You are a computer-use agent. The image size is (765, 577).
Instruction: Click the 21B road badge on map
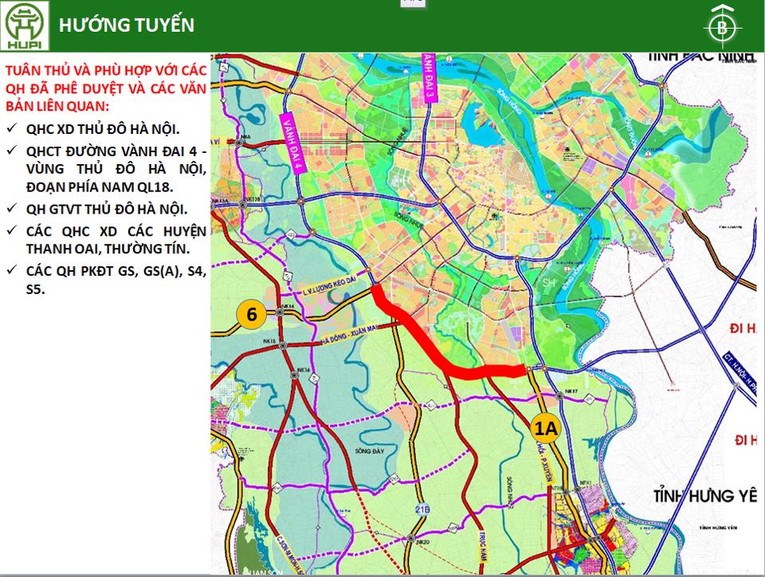pos(422,508)
